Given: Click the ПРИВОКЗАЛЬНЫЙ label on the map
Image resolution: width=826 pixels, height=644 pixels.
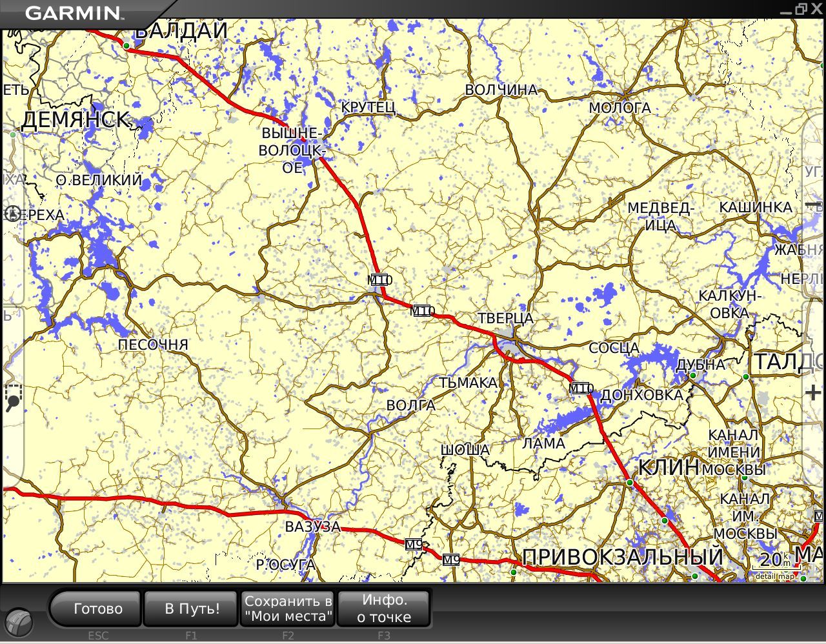Looking at the screenshot, I should pos(623,557).
